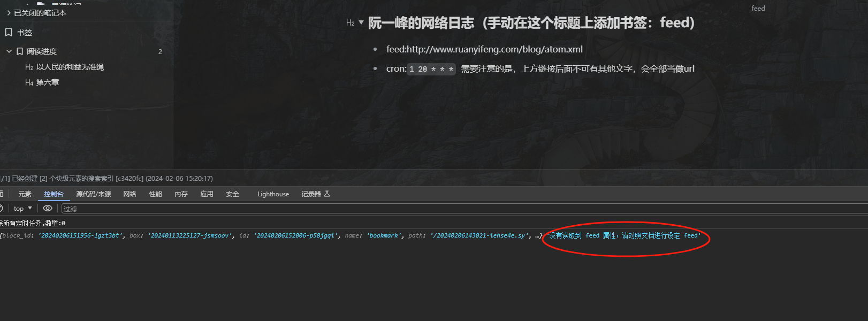Expand the logged object with block_id
This screenshot has height=321, width=868.
[x=271, y=235]
